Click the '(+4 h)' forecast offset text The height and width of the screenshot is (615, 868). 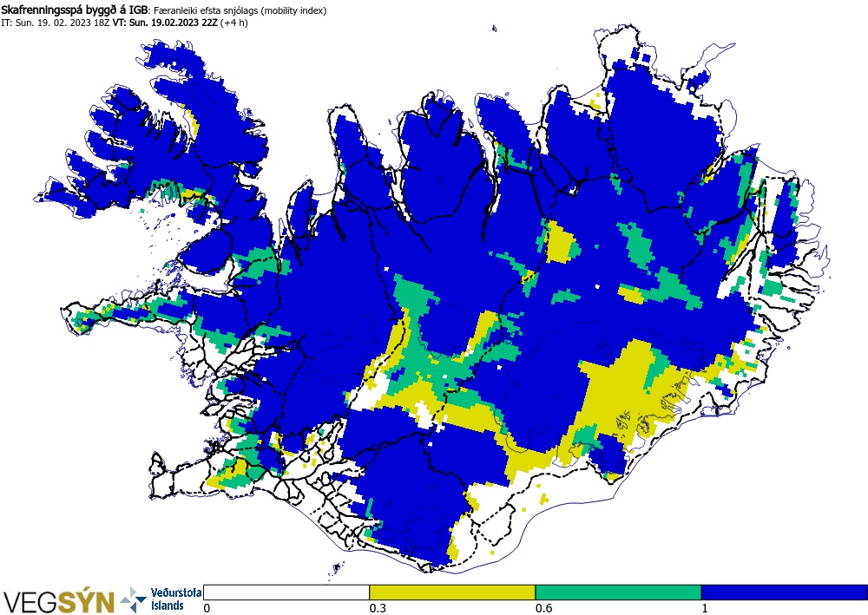pyautogui.click(x=234, y=23)
